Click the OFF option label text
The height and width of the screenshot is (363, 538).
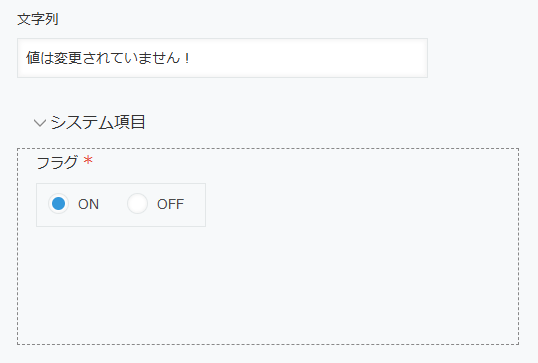(170, 204)
